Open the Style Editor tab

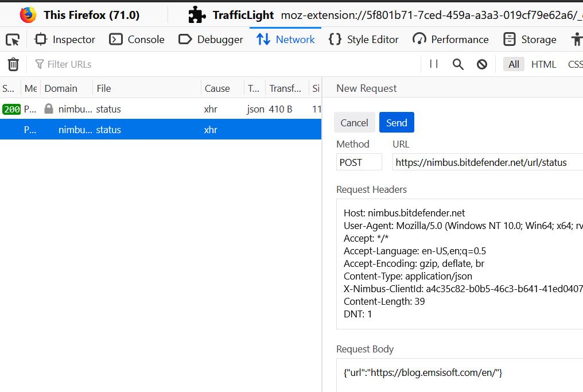pos(364,40)
